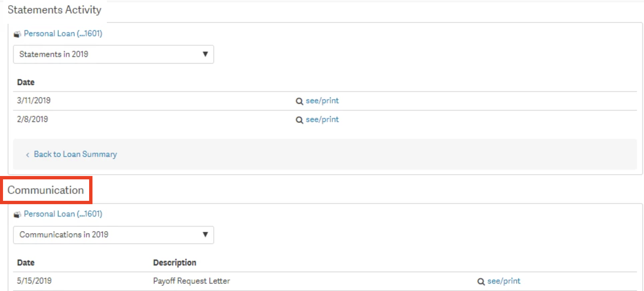Click the magnifier icon for the 2/8/2019 statement
Viewport: 644px width, 291px height.
click(x=299, y=120)
